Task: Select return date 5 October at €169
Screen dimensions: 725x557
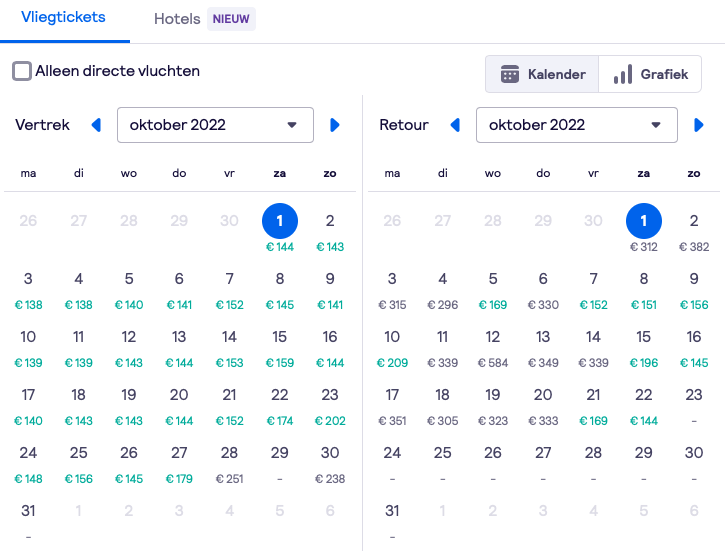Action: pos(493,286)
